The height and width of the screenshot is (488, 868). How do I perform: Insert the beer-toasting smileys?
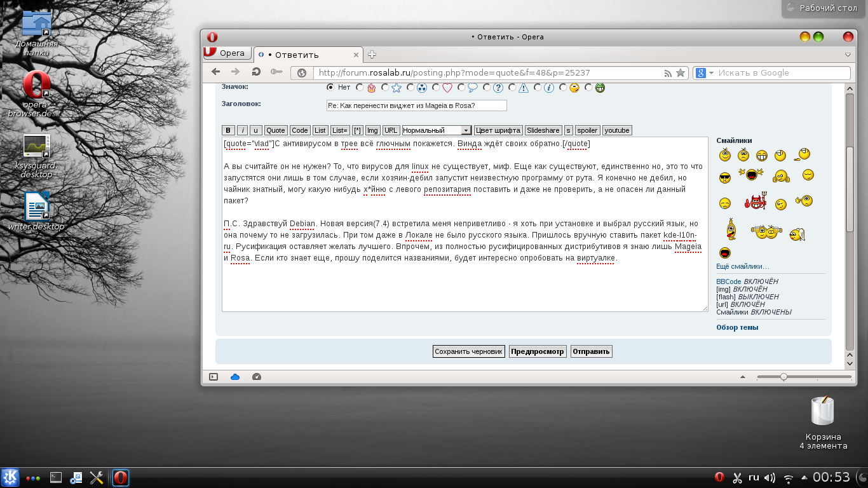coord(766,231)
